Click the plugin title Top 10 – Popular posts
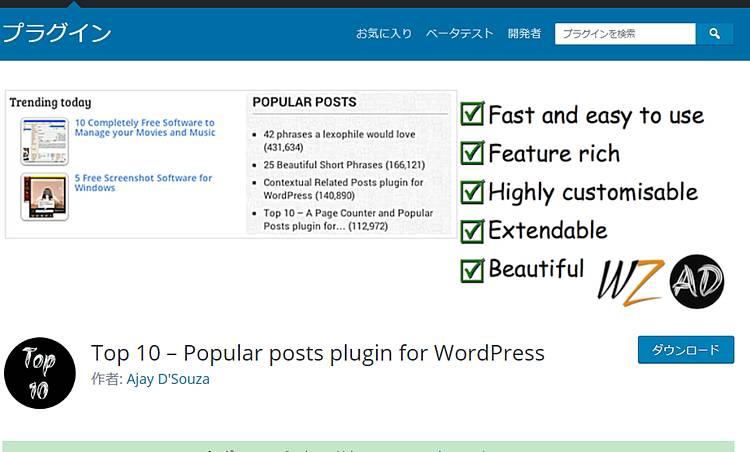750x452 pixels. pos(318,353)
